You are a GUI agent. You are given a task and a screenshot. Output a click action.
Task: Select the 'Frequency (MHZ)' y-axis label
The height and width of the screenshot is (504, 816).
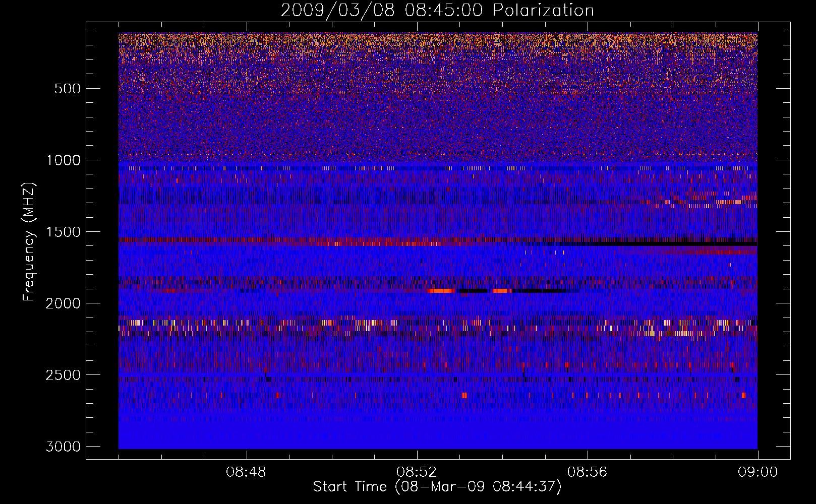tap(29, 242)
